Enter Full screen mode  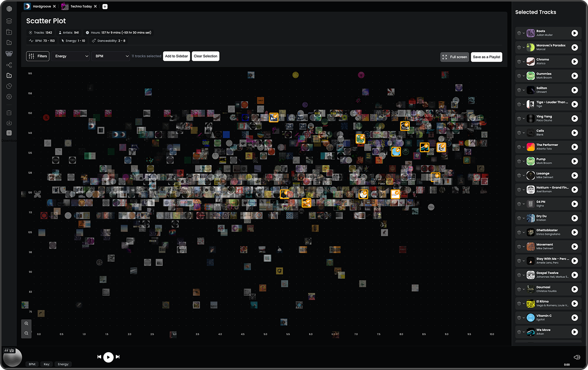(x=455, y=57)
